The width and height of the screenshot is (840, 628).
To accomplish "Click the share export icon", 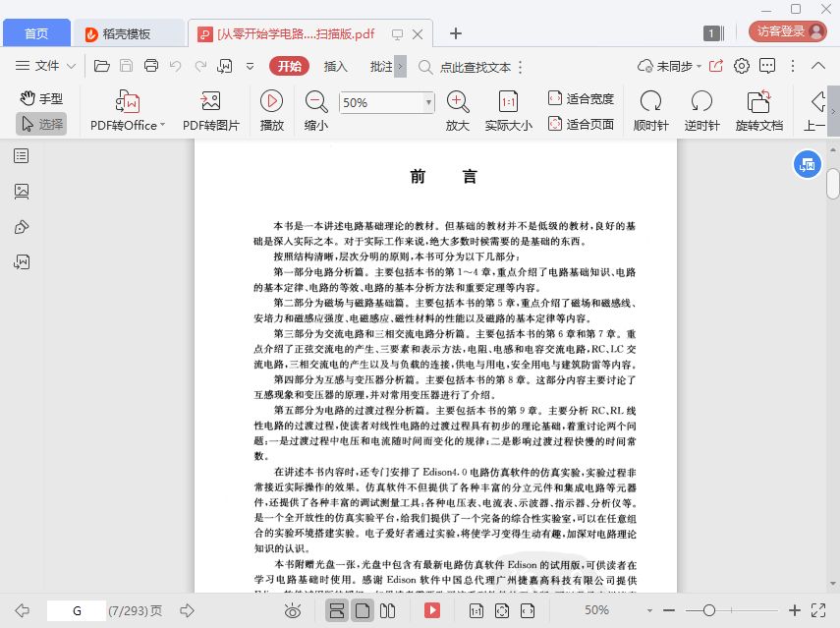I will (x=715, y=66).
